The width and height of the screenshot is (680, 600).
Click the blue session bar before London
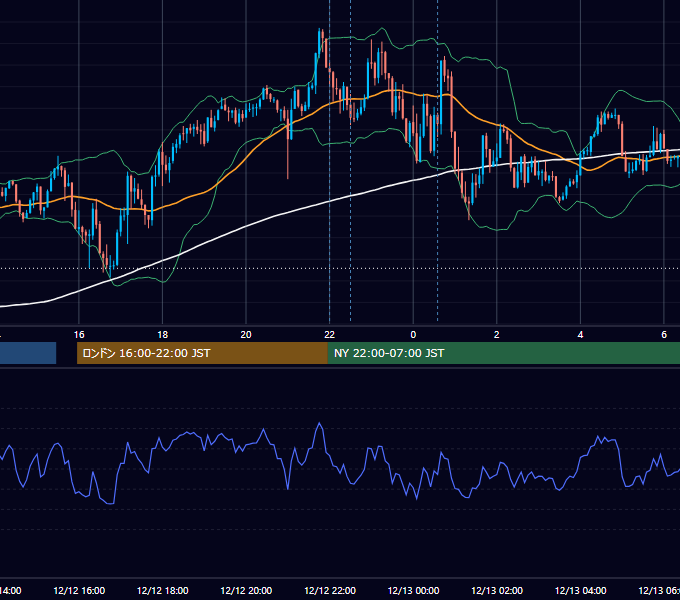click(x=28, y=353)
